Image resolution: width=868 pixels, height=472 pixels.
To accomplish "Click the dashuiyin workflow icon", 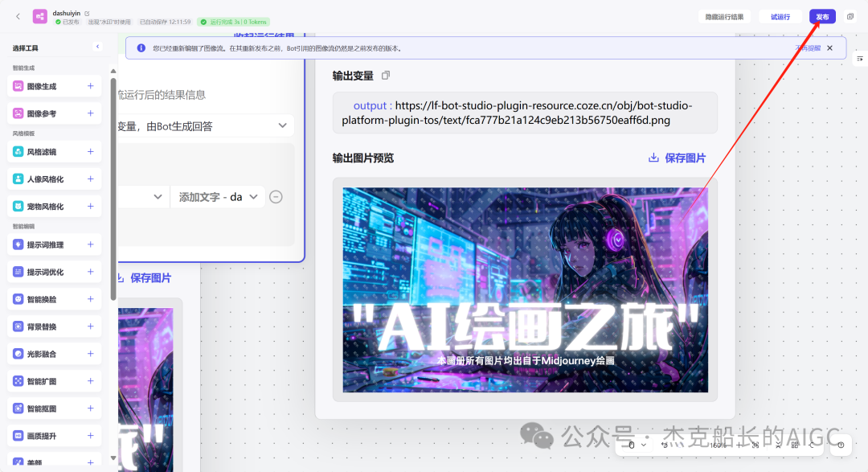I will [40, 17].
